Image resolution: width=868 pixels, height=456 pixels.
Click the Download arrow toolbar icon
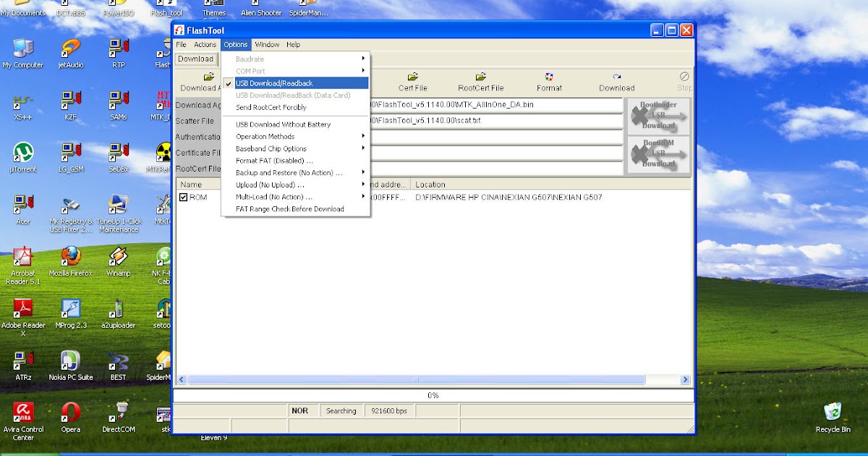tap(616, 77)
